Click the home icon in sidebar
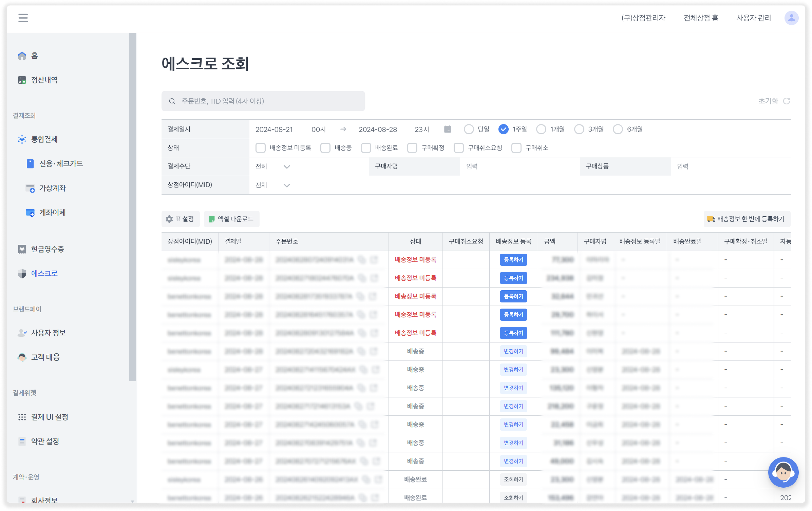The image size is (812, 511). [22, 56]
